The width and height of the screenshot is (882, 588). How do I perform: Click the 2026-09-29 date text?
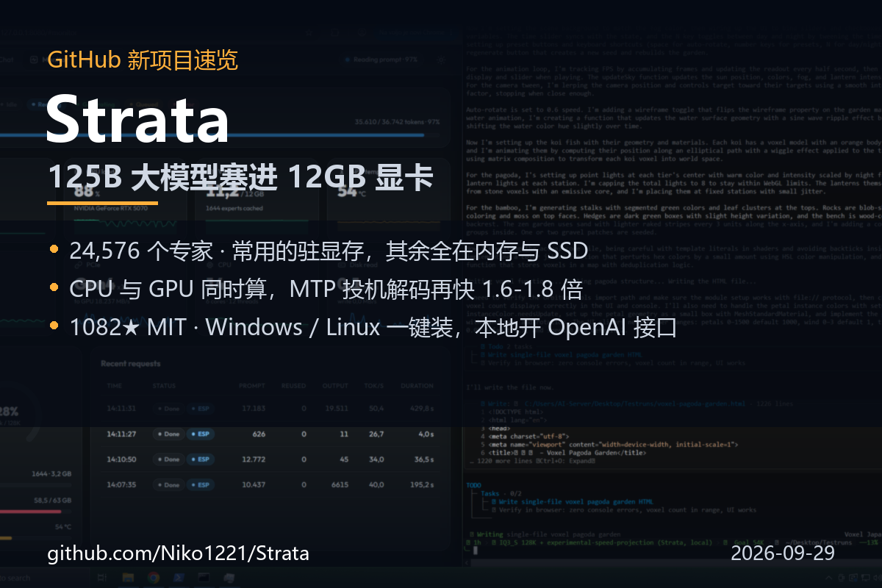click(783, 553)
